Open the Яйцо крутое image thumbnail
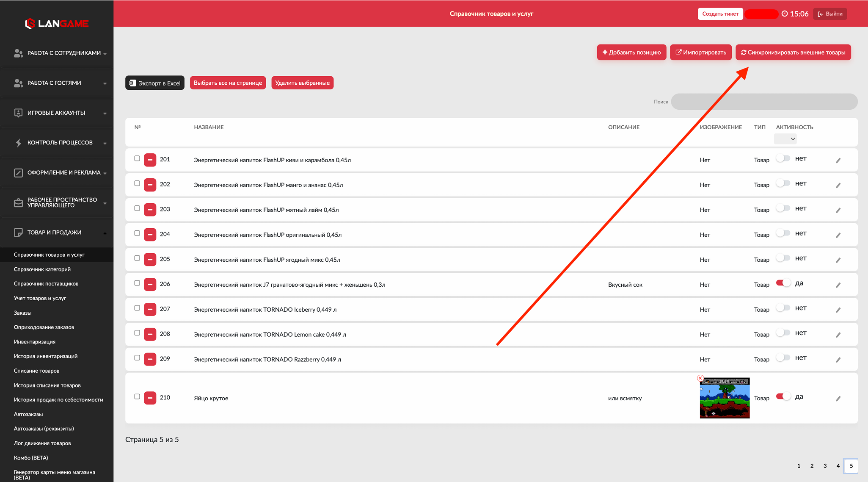 tap(725, 398)
